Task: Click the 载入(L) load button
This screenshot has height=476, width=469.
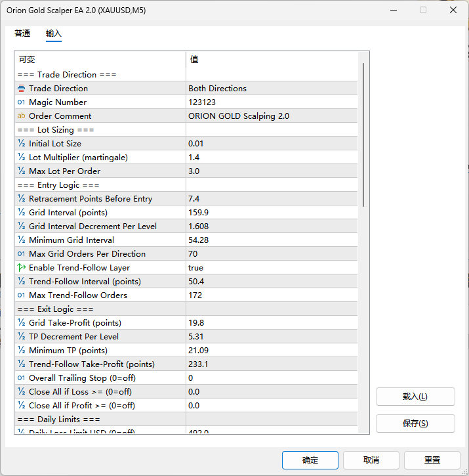Action: pos(415,397)
